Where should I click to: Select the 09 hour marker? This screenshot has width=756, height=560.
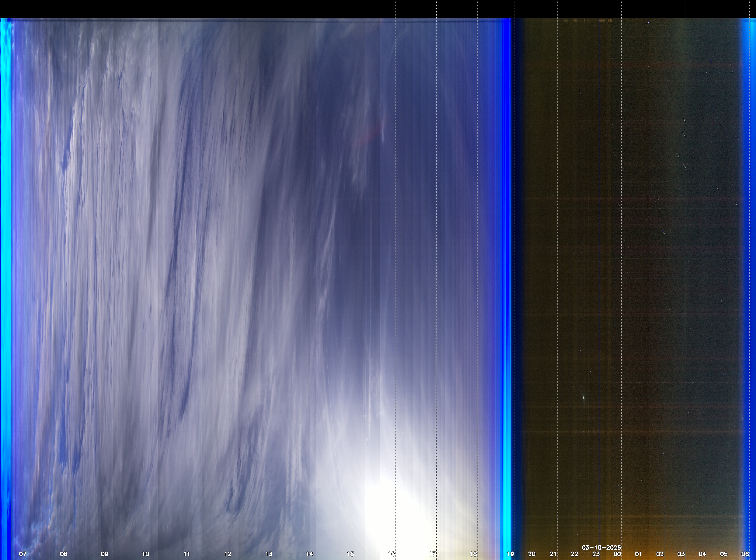(x=104, y=554)
